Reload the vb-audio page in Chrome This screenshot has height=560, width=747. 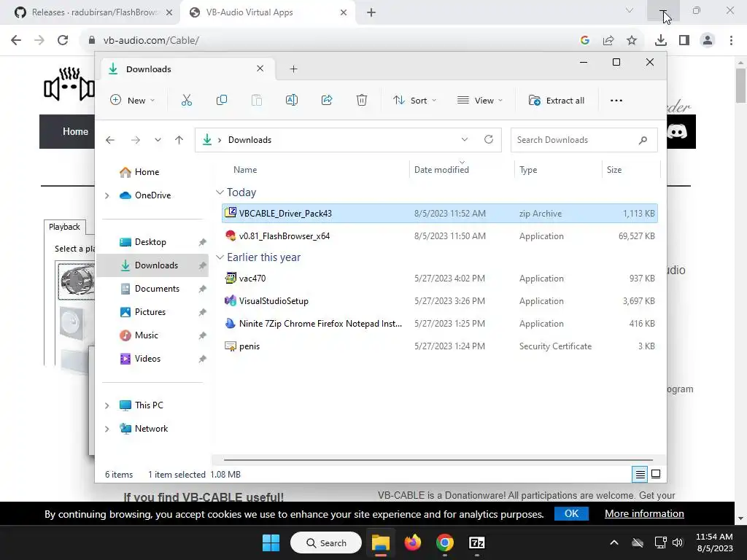coord(63,41)
